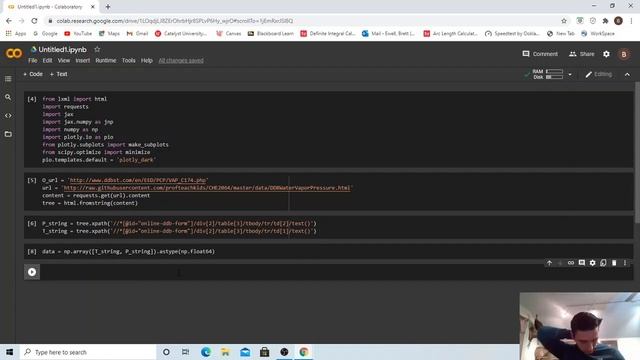Add a new Code cell
This screenshot has height=360, width=640.
tap(33, 74)
